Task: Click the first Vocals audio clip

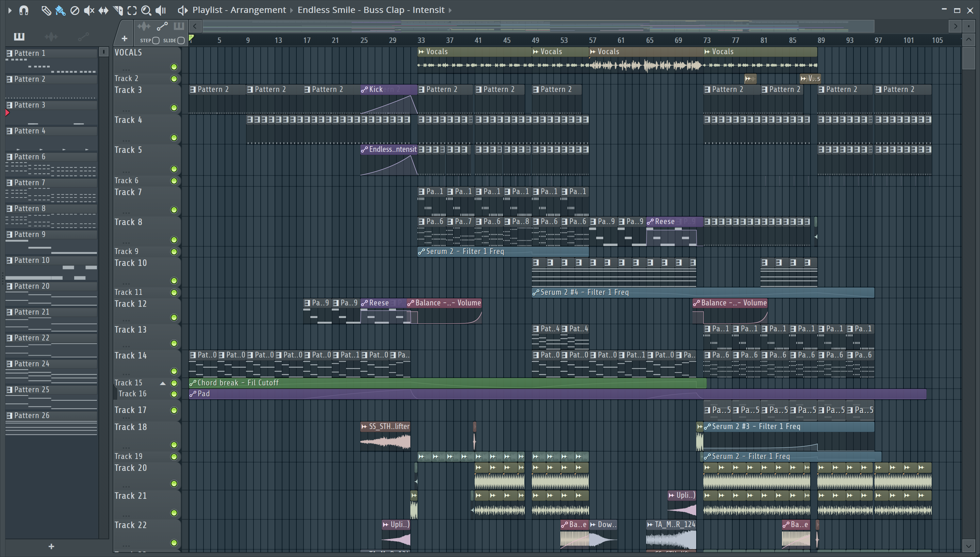Action: pos(474,59)
